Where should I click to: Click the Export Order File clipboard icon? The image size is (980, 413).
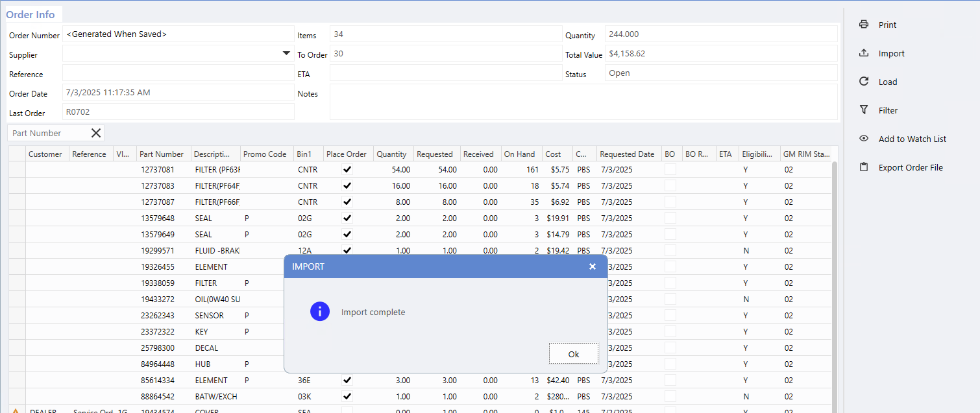coord(864,167)
